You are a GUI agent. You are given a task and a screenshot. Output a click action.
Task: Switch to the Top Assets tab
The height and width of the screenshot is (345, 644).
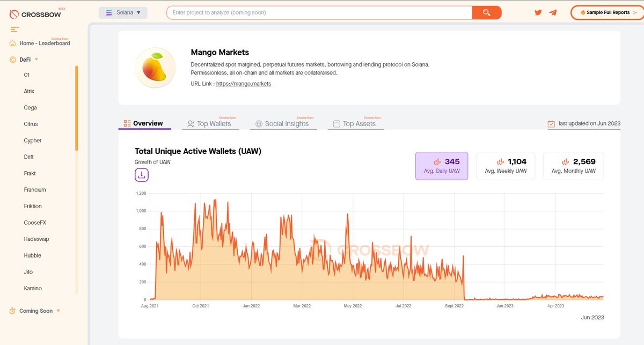pyautogui.click(x=355, y=123)
